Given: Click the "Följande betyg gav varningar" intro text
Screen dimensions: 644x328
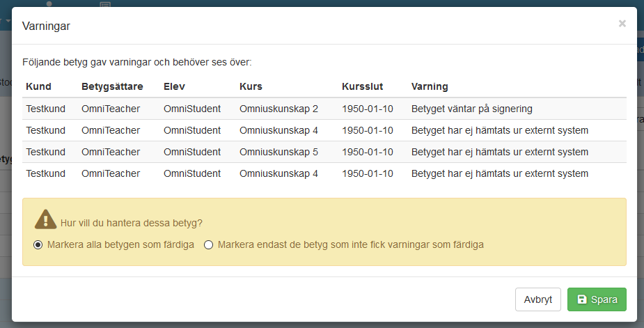Looking at the screenshot, I should coord(137,62).
